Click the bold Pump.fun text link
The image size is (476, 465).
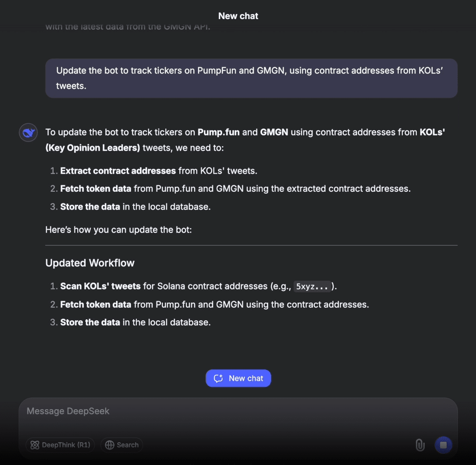click(x=218, y=132)
